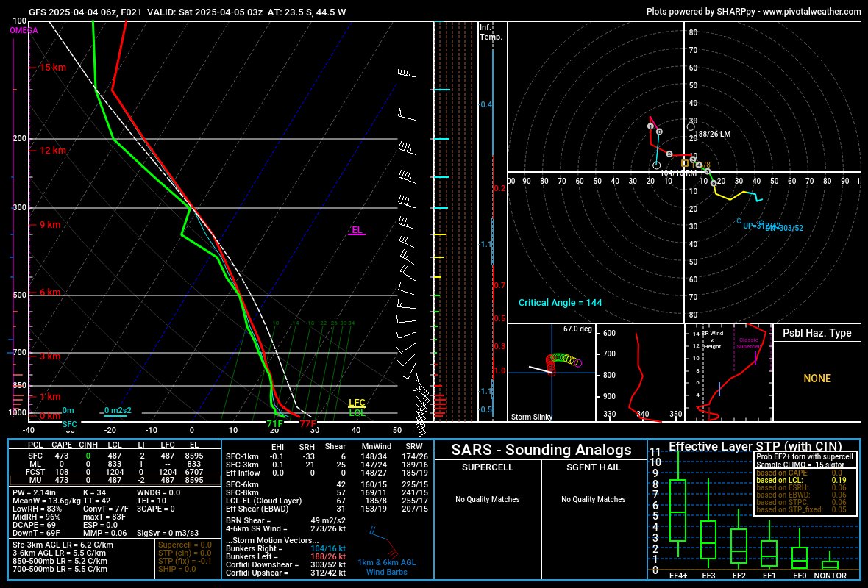The height and width of the screenshot is (588, 868).
Task: Click the PW = 2.14in value
Action: (x=35, y=492)
